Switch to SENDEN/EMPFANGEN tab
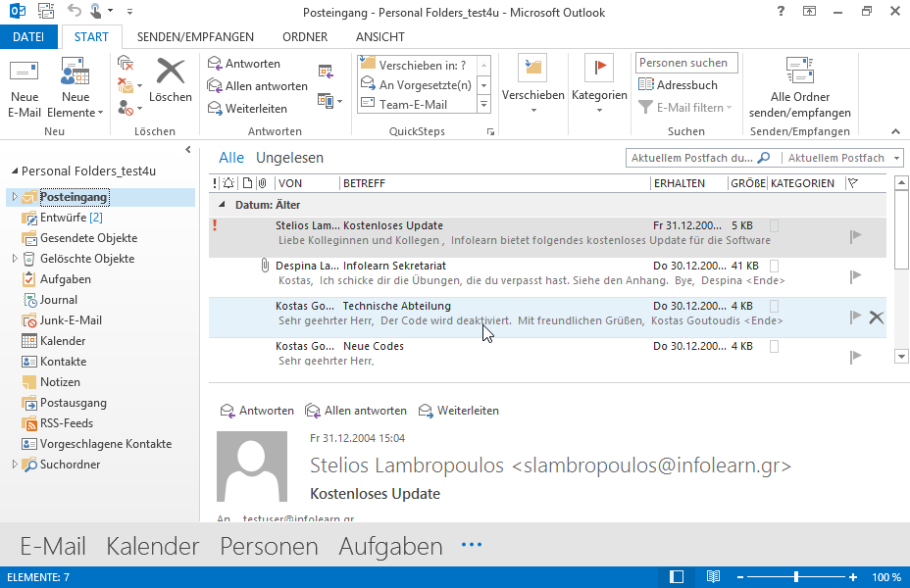The width and height of the screenshot is (910, 588). pyautogui.click(x=195, y=36)
